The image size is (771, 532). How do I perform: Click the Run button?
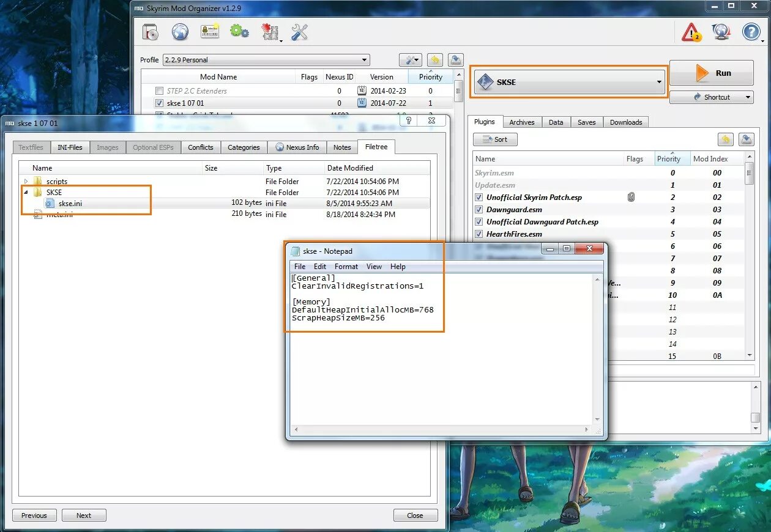coord(712,73)
